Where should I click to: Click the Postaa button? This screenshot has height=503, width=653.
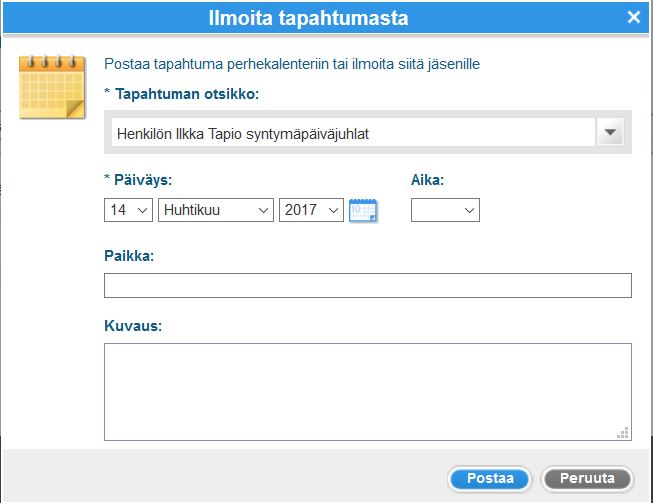pos(490,478)
